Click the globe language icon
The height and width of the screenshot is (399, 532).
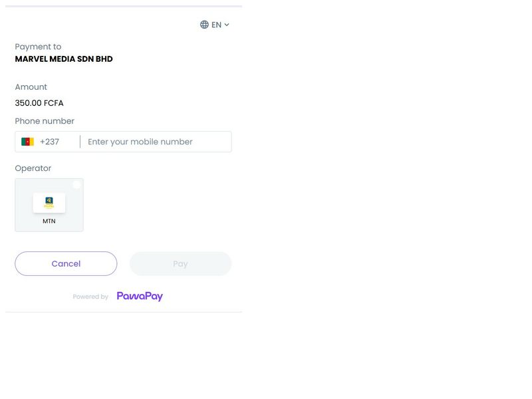pyautogui.click(x=204, y=25)
